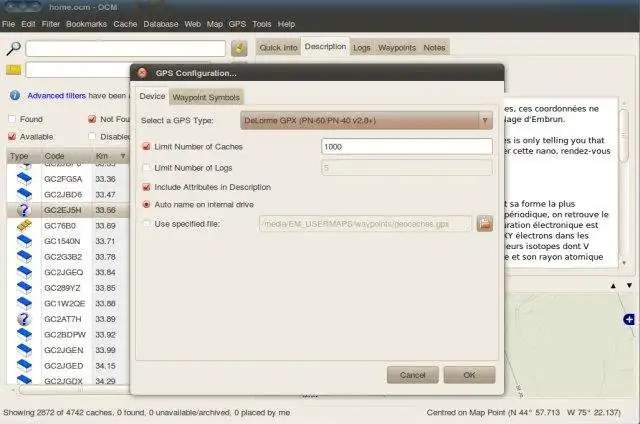Click the cache type icon for GC289YZ
Screen dimensions: 640x424
tap(24, 288)
